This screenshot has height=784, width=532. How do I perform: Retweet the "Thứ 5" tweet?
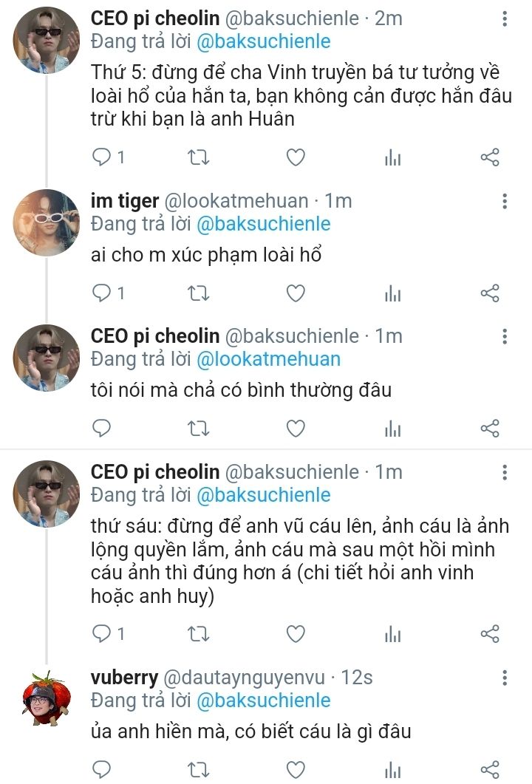199,157
